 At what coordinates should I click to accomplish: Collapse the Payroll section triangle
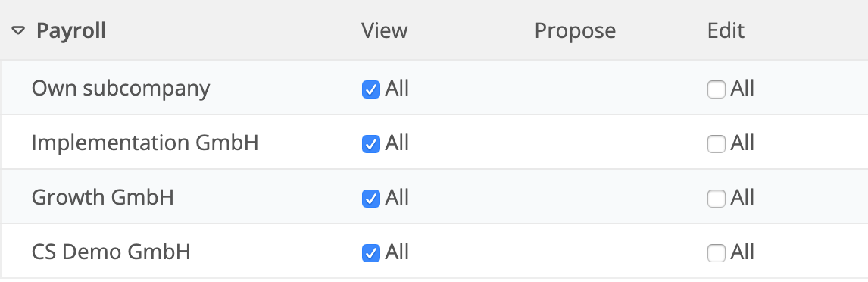[18, 30]
